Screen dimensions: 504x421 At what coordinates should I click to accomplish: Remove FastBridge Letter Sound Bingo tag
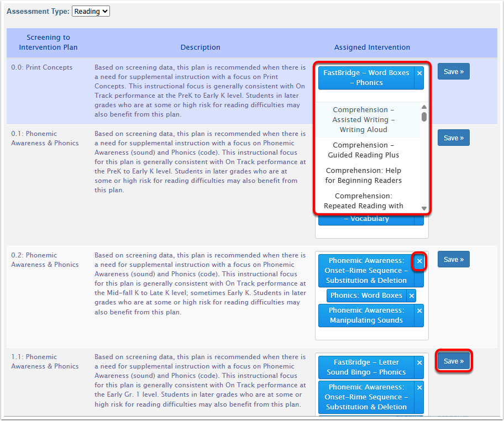coord(419,362)
